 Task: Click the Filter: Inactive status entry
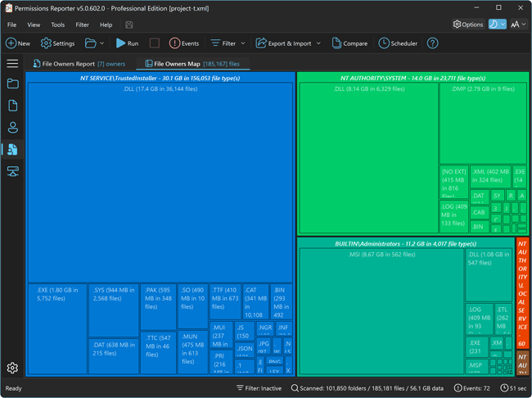pyautogui.click(x=259, y=388)
